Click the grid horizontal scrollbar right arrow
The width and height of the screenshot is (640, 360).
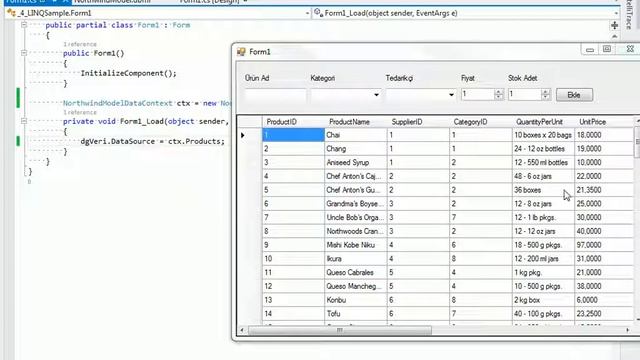coord(628,330)
